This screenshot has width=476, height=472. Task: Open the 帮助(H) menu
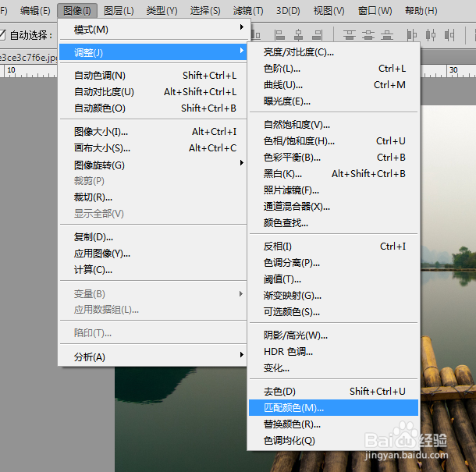(421, 11)
